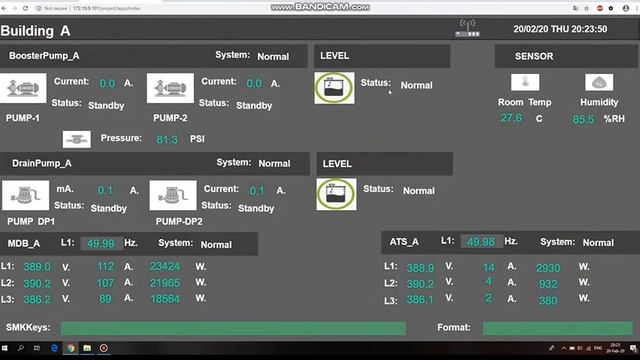
Task: Click the MDB_A L2 current 107
Action: tap(105, 283)
